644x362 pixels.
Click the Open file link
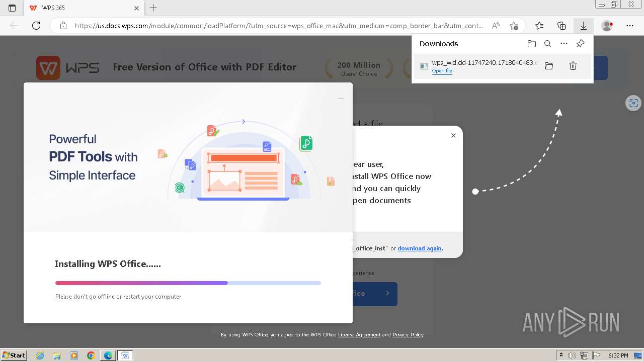(442, 71)
